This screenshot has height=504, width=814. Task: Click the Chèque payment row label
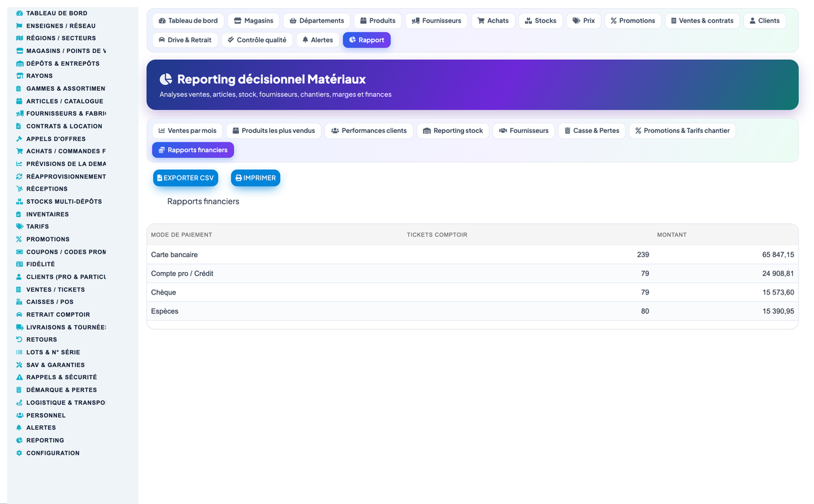[163, 292]
